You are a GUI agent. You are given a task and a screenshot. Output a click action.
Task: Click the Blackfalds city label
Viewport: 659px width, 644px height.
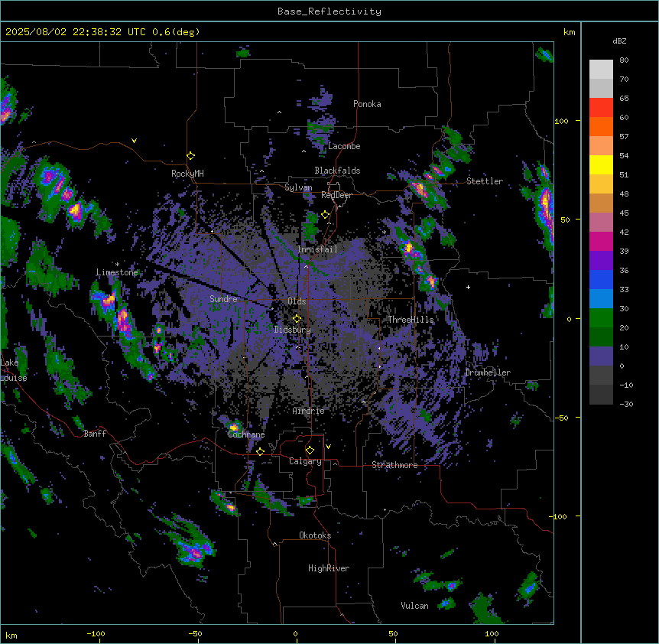337,171
